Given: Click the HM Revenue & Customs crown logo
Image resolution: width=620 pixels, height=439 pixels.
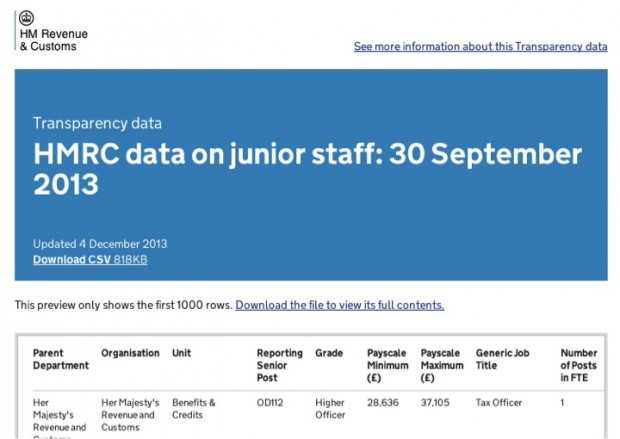Looking at the screenshot, I should (x=26, y=18).
